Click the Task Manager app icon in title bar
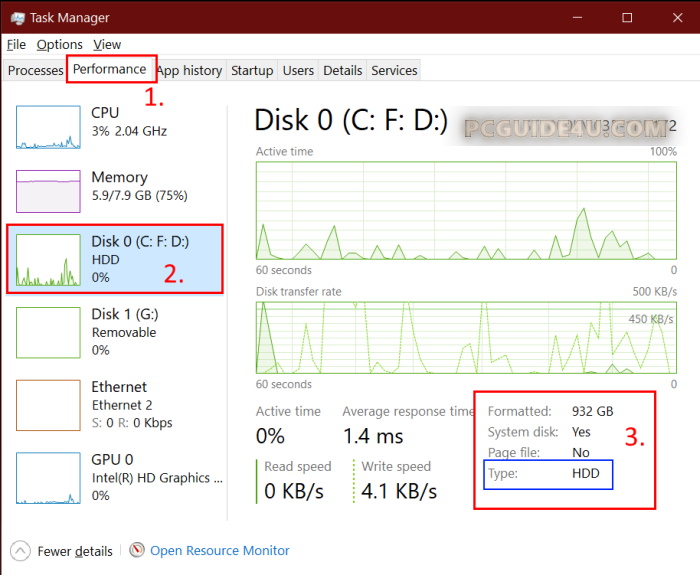Screen dimensions: 700x575 (x=18, y=18)
